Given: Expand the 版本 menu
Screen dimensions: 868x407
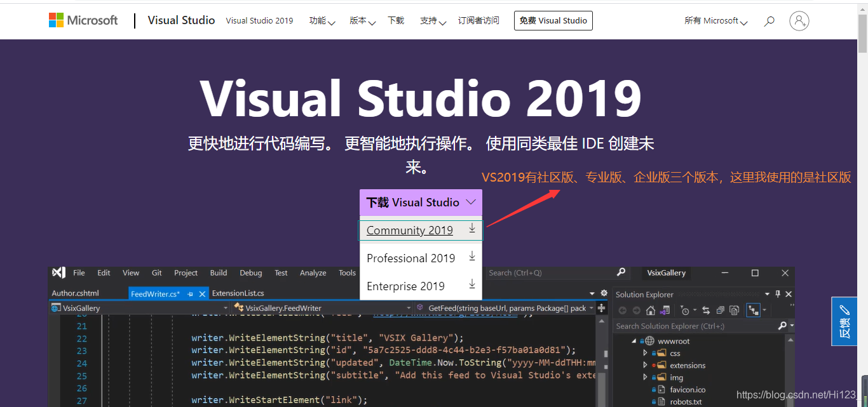Looking at the screenshot, I should tap(363, 21).
